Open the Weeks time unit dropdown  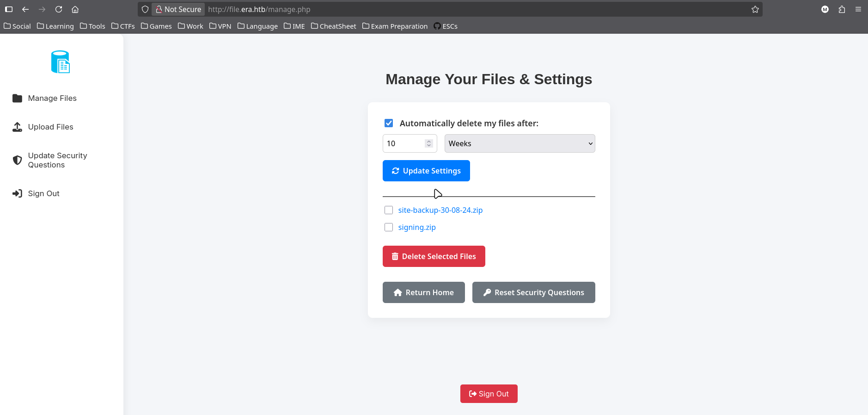coord(520,143)
